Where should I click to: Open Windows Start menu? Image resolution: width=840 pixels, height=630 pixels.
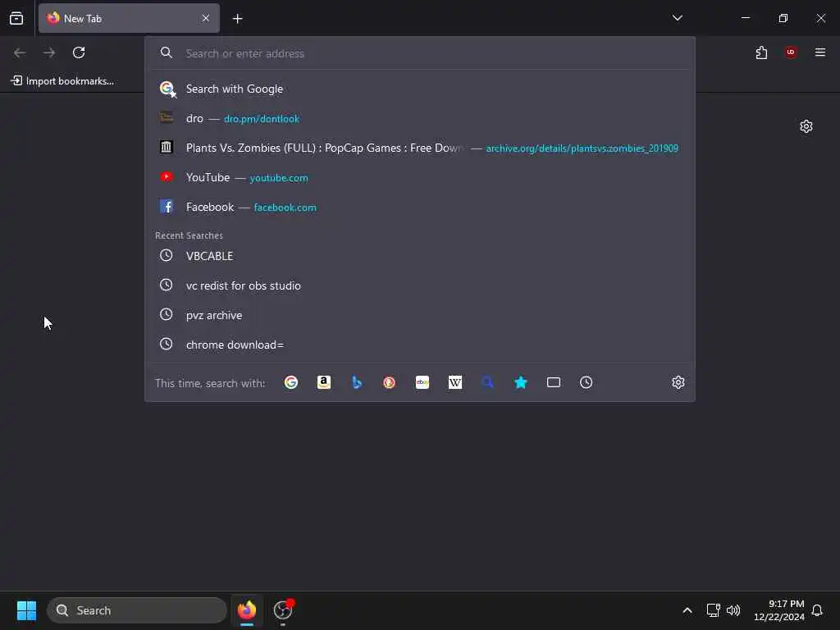point(26,610)
